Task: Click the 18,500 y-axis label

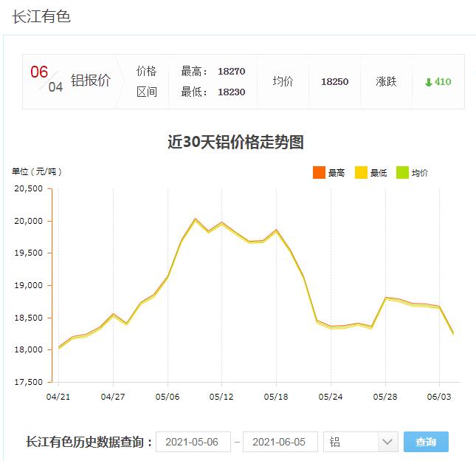Action: tap(29, 318)
